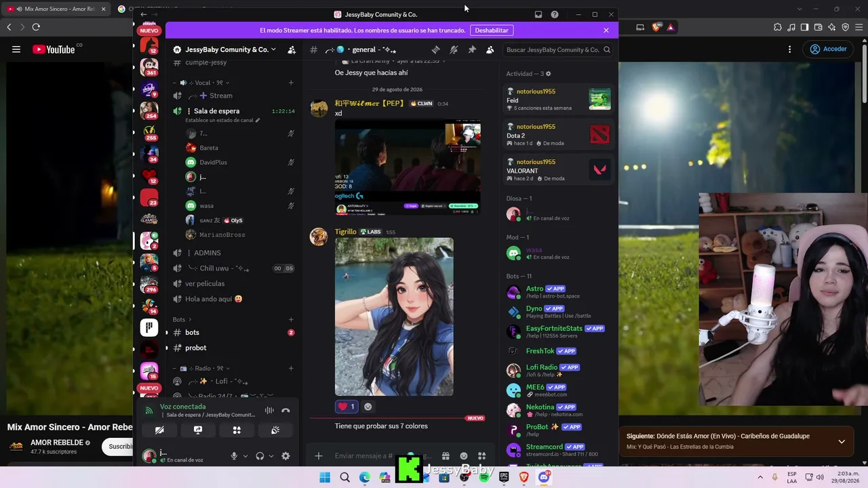Open Activity settings gear in member list
Screen dimensions: 868x488
point(549,74)
